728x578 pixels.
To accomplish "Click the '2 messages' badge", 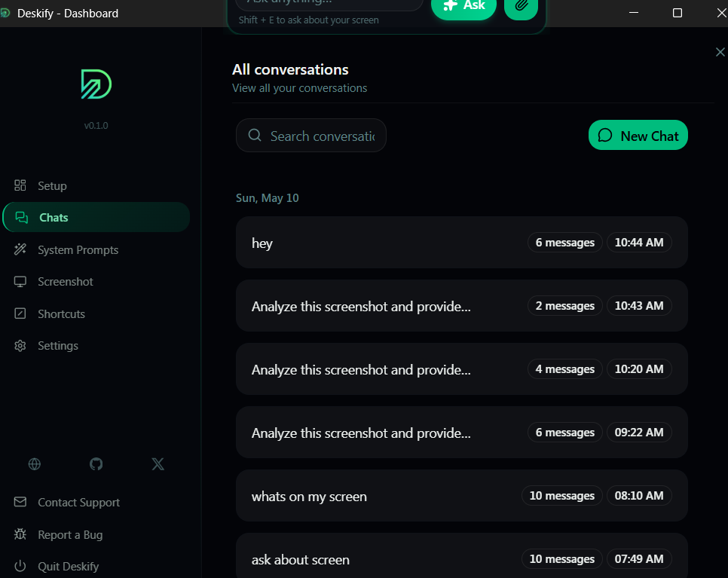I will pos(564,305).
